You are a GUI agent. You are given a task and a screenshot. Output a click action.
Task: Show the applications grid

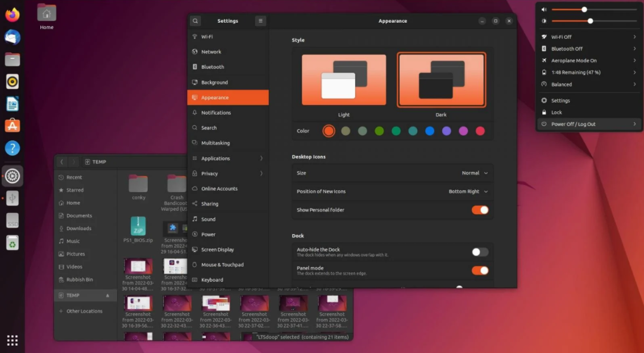click(13, 340)
